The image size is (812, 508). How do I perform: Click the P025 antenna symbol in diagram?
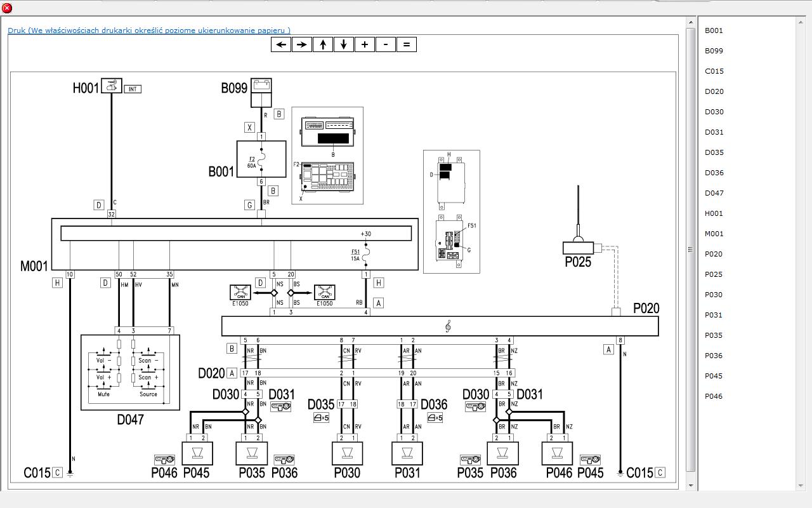click(x=578, y=246)
